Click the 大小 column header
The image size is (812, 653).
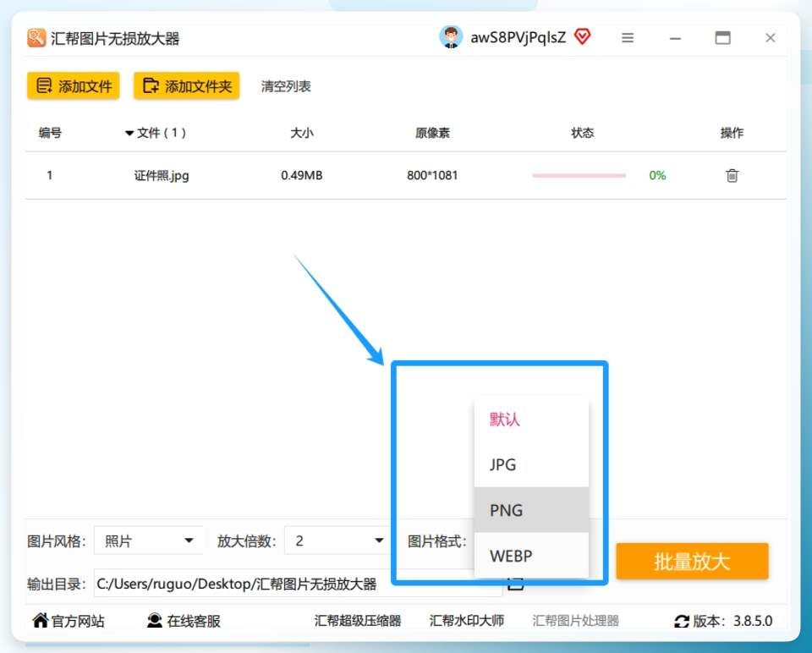point(302,133)
